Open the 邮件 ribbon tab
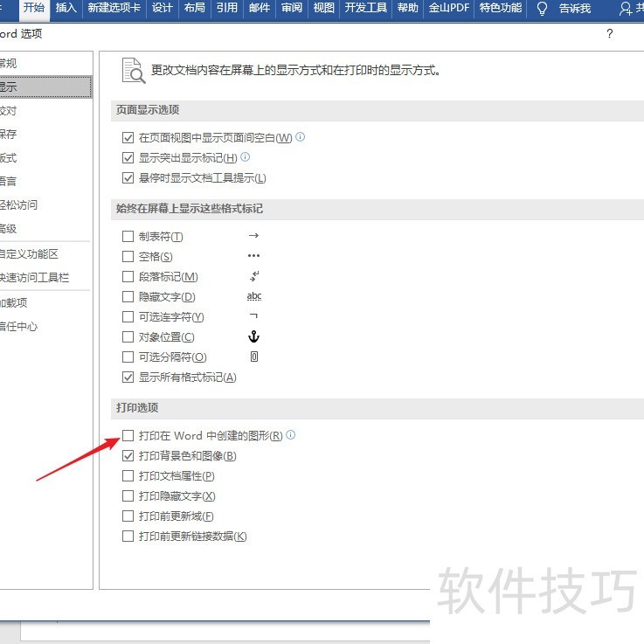 tap(260, 8)
